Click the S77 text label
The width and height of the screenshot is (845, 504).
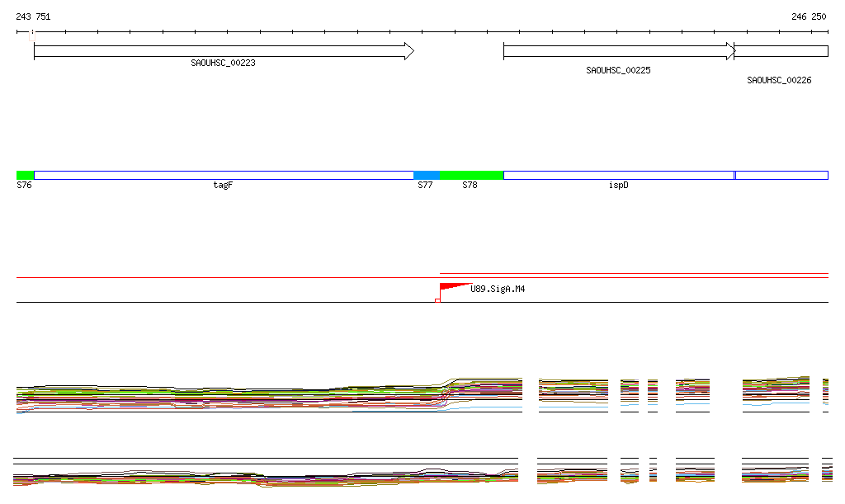(425, 186)
